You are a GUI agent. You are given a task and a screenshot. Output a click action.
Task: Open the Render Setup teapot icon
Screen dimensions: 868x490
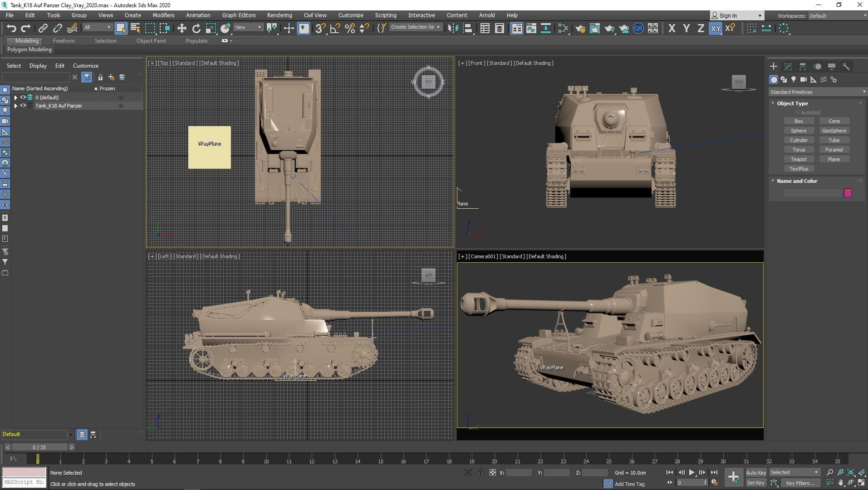click(x=580, y=29)
